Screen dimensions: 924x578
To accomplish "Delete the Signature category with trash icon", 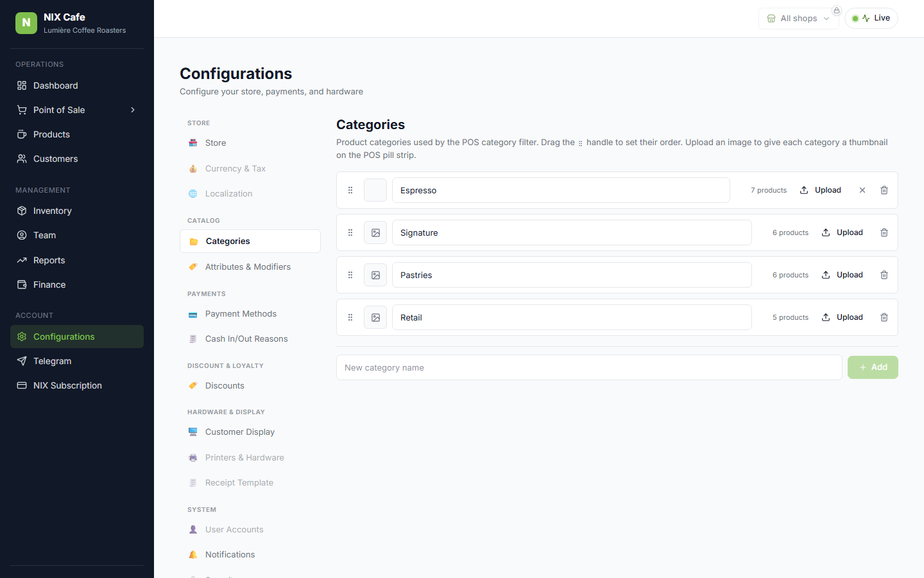I will [884, 232].
